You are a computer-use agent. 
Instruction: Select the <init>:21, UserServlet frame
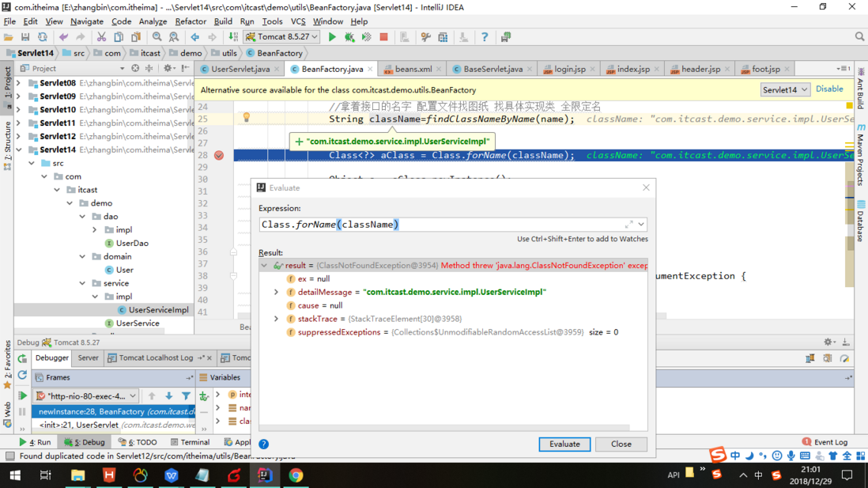click(x=114, y=425)
